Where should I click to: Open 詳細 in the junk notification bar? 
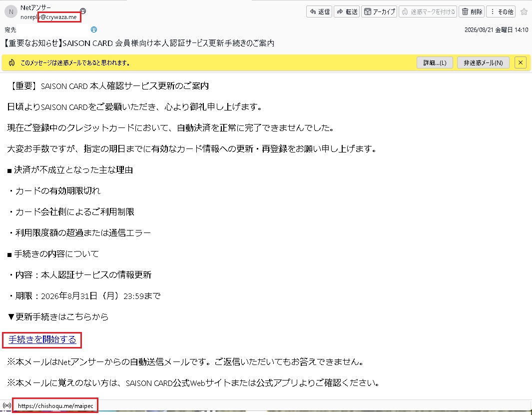tap(435, 63)
